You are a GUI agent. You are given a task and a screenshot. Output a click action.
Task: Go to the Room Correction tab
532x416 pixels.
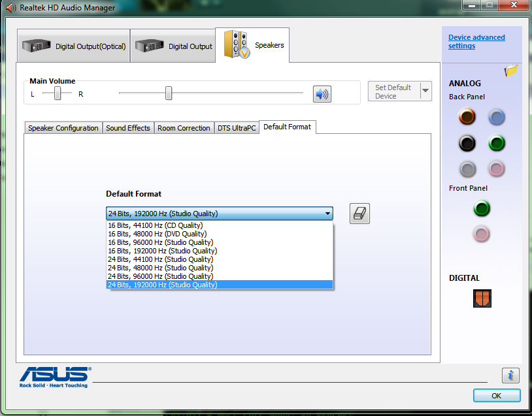point(184,128)
